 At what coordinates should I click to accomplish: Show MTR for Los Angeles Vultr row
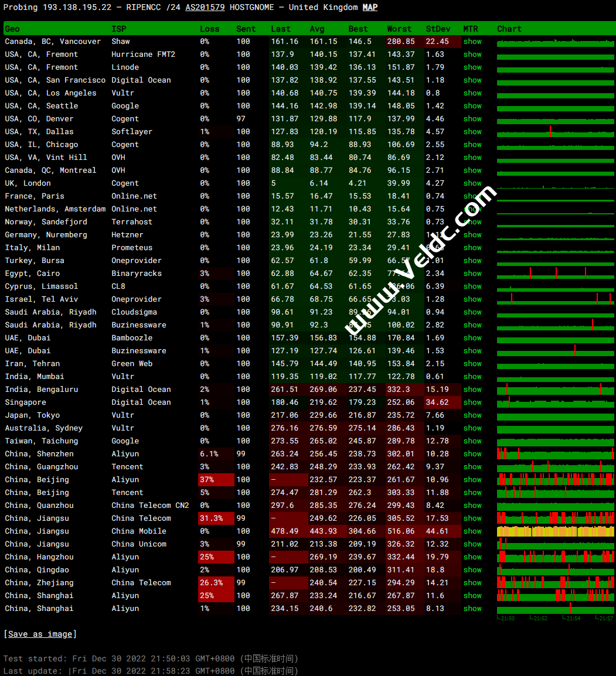(x=472, y=93)
